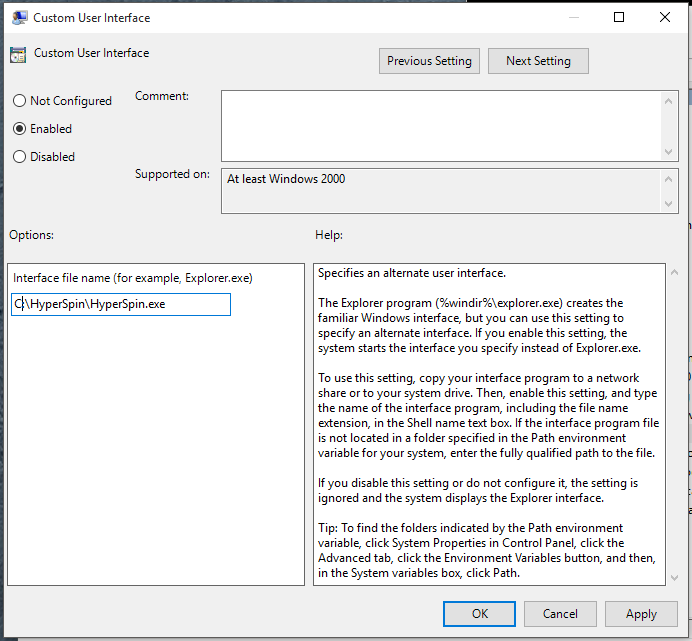Click the Supported on scroll down arrow
The image size is (692, 641).
click(669, 204)
